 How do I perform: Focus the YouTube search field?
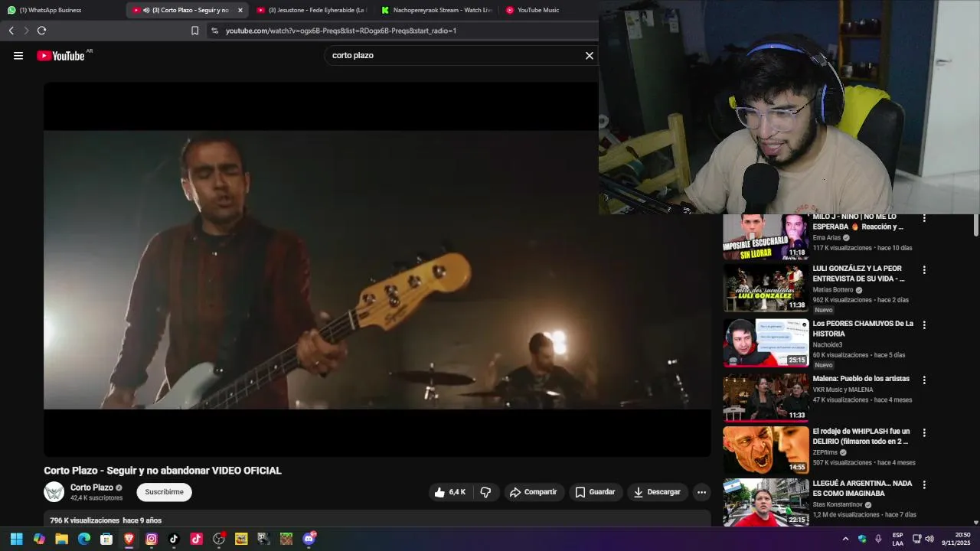(x=456, y=55)
